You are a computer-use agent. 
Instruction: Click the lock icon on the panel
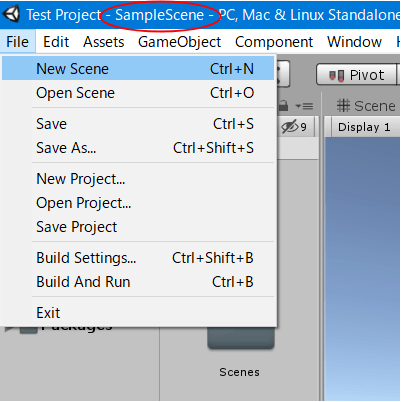point(283,106)
